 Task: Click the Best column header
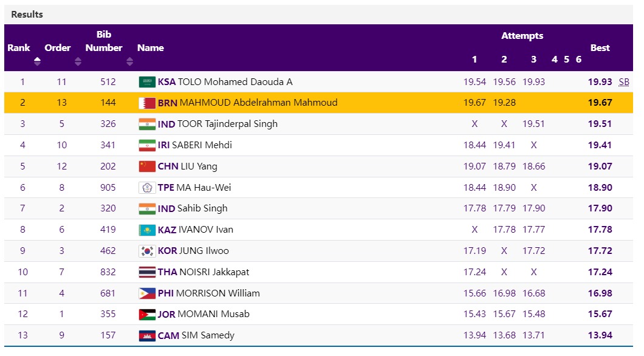(600, 48)
